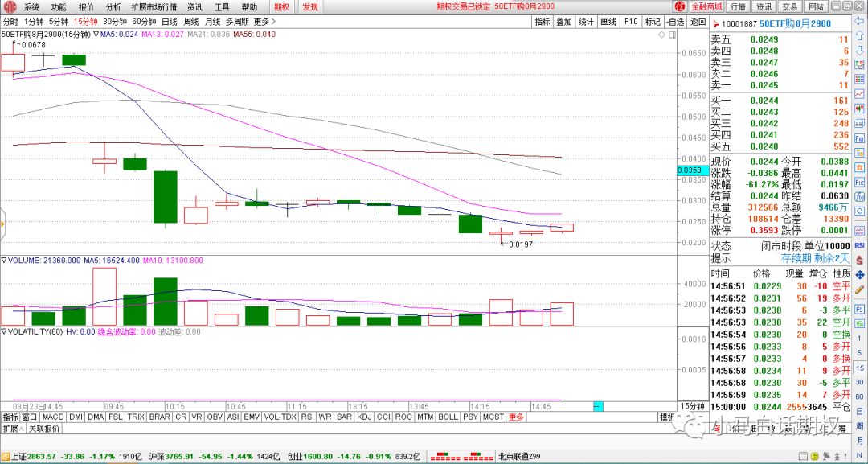The image size is (868, 464).
Task: Click the split-panel icon above price axis
Action: 672,35
